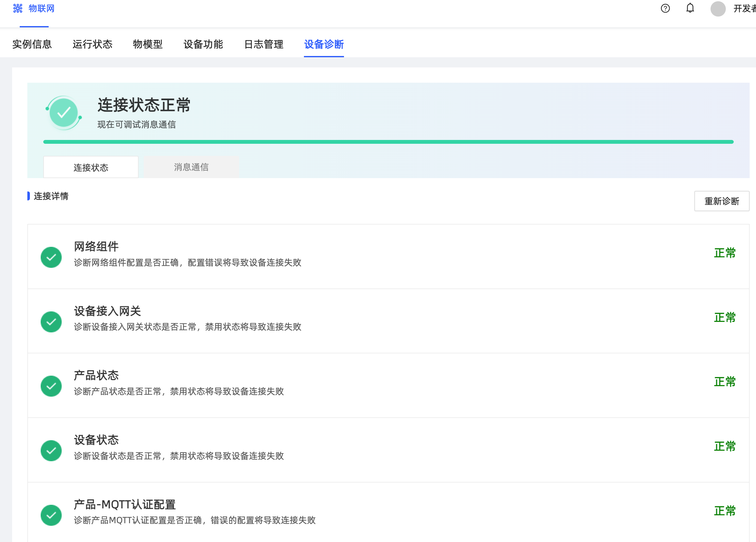Select the 设备诊断 tab
The image size is (756, 542).
coord(324,44)
